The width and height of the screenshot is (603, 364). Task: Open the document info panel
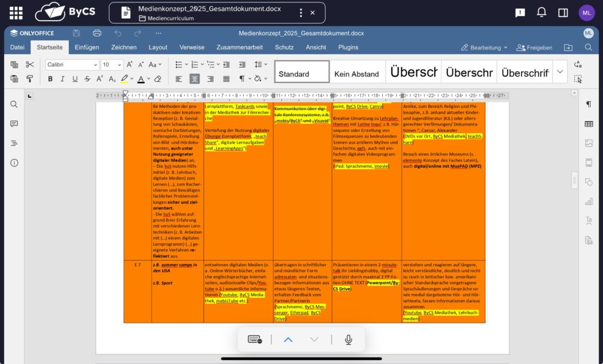pyautogui.click(x=14, y=163)
